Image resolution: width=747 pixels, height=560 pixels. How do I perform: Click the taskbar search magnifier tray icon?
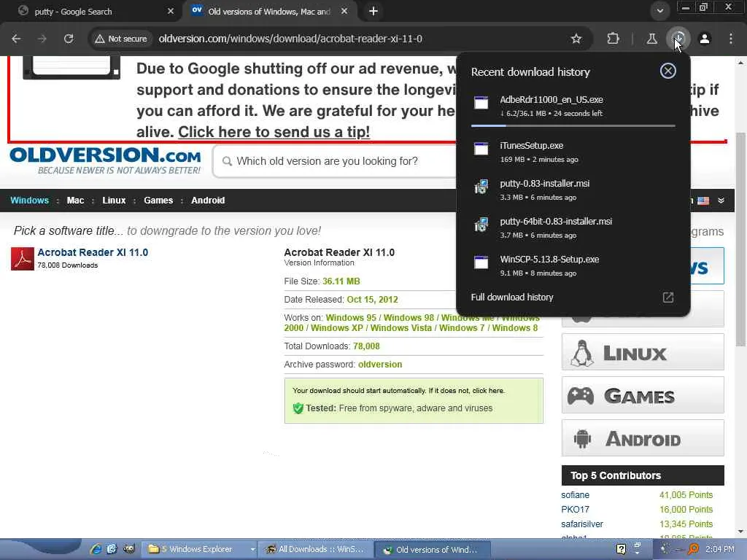(693, 549)
